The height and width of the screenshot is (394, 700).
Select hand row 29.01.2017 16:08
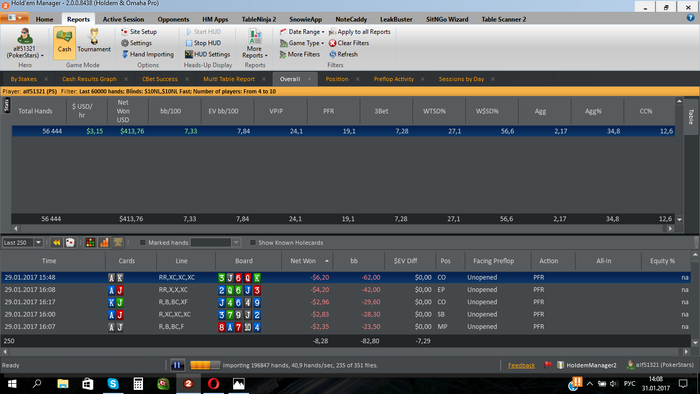coord(345,290)
